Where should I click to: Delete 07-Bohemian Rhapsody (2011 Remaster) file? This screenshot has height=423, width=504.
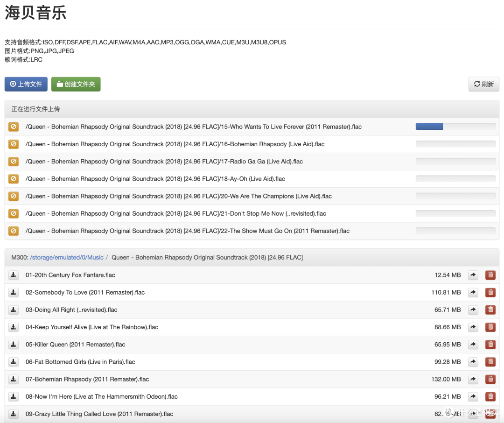coord(490,379)
